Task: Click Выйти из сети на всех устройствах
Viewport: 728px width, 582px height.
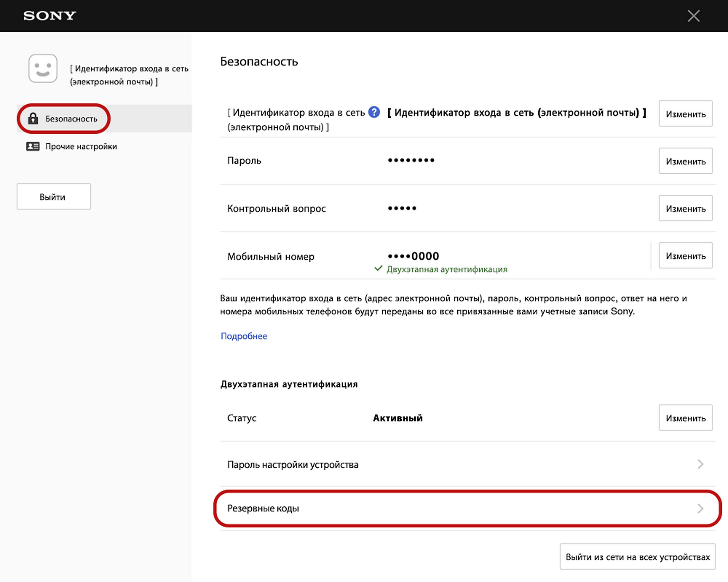Action: click(637, 557)
